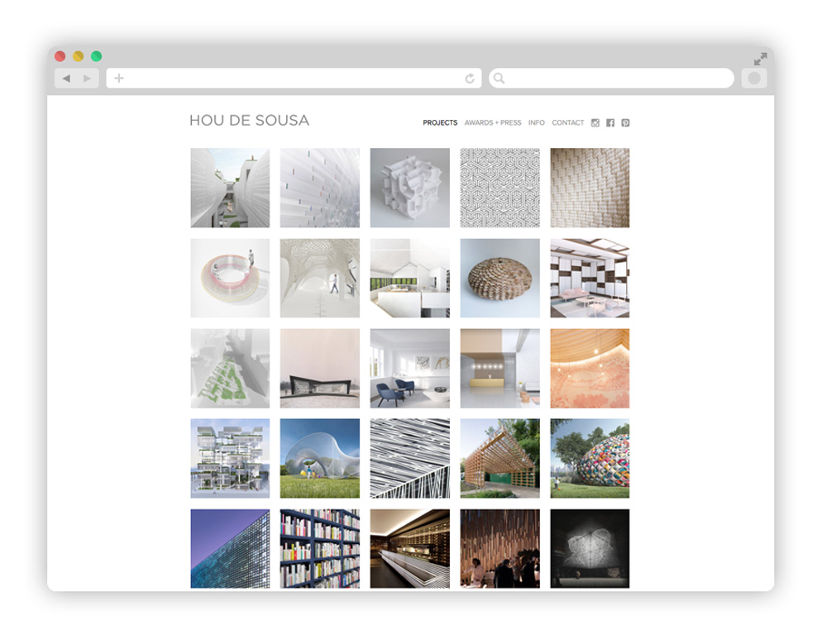
Task: Click the green zoom window button
Action: [96, 56]
